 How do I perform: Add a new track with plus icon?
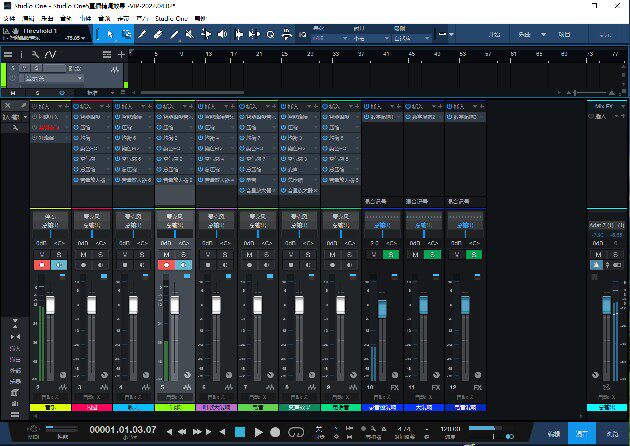(121, 55)
